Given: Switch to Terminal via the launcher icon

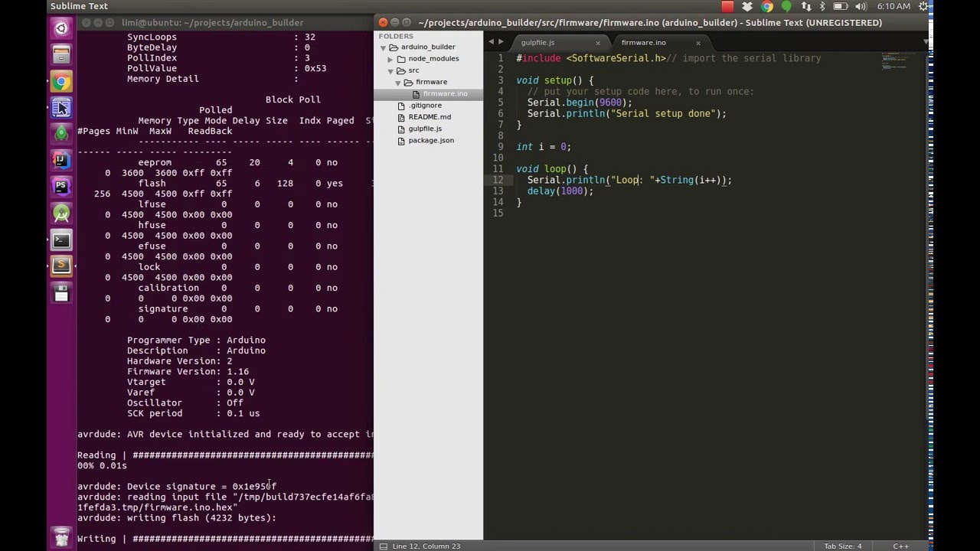Looking at the screenshot, I should coord(62,240).
